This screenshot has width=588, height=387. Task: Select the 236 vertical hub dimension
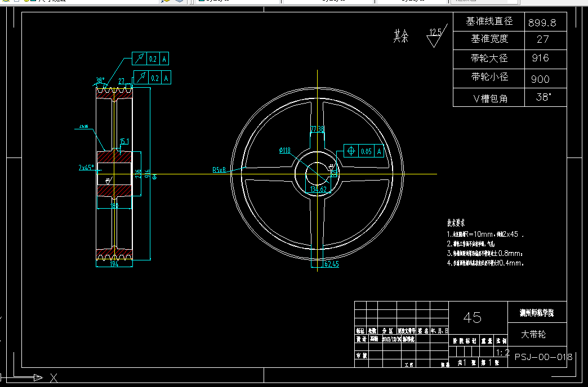139,174
